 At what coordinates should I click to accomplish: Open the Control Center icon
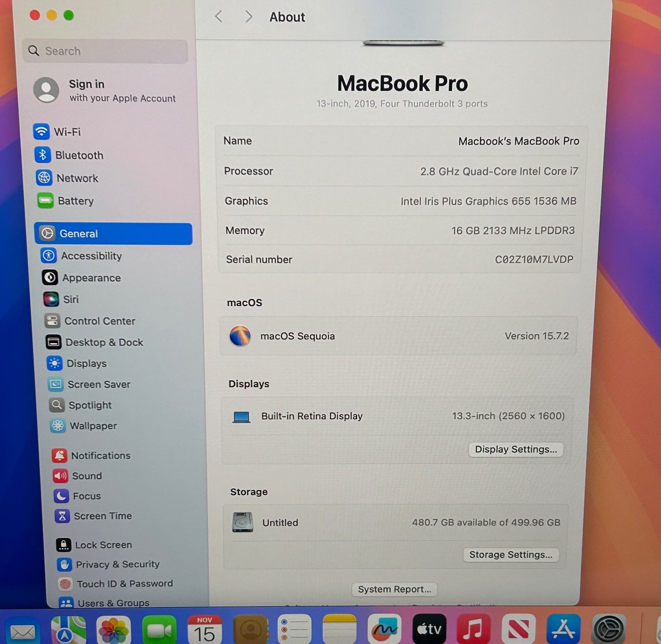click(52, 321)
